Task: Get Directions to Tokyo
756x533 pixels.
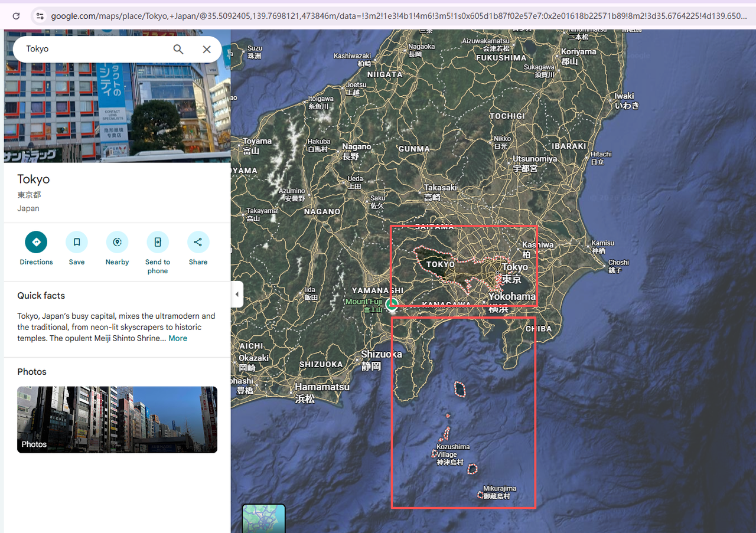Action: 36,248
